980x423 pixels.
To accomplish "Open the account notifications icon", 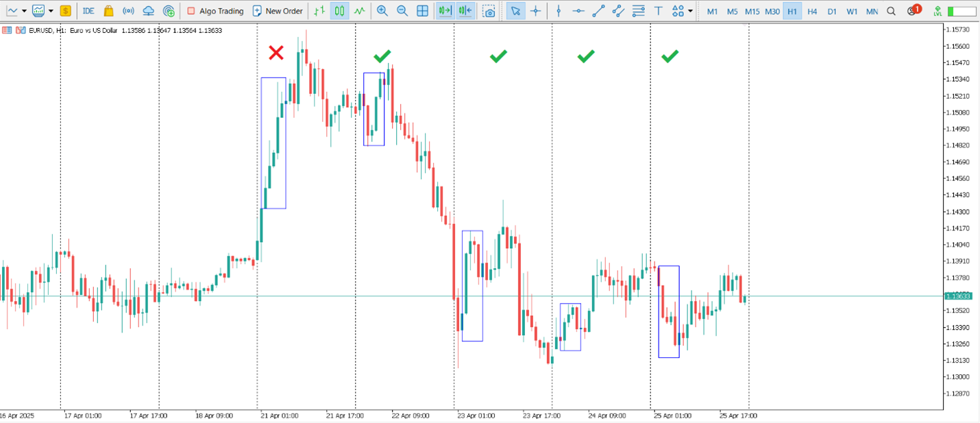I will tap(912, 11).
